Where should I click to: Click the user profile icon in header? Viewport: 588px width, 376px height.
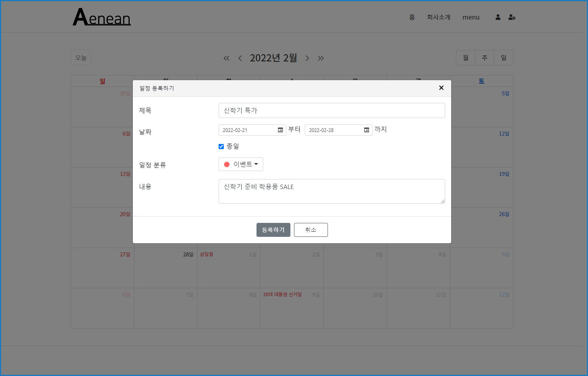click(498, 17)
